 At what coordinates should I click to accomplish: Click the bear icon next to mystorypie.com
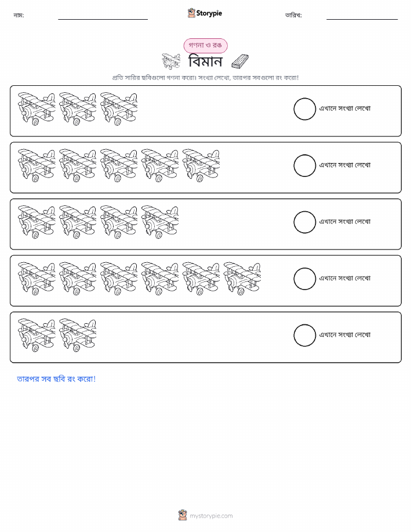coord(183,515)
